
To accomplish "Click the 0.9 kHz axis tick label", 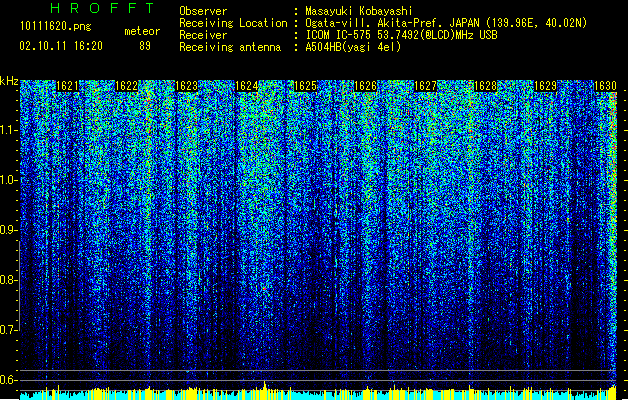I will coord(8,230).
